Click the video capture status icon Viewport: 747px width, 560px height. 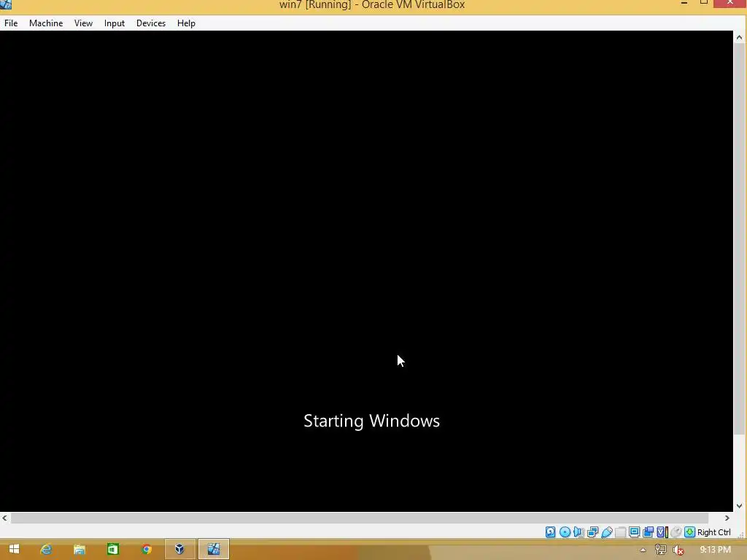click(648, 532)
